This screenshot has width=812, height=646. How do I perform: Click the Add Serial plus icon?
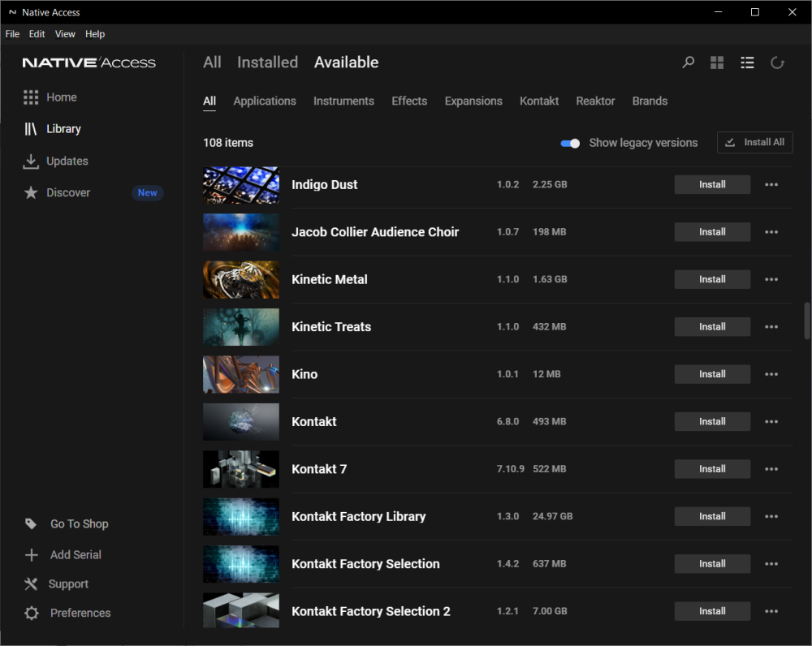[x=31, y=555]
